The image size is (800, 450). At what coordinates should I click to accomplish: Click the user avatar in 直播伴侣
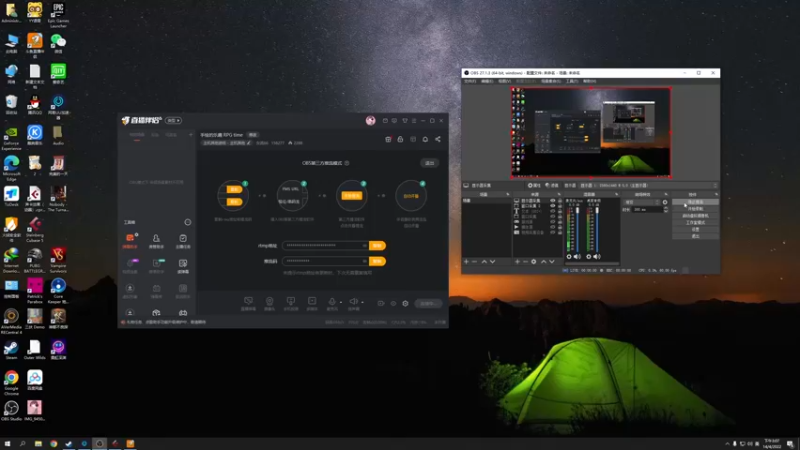click(370, 120)
